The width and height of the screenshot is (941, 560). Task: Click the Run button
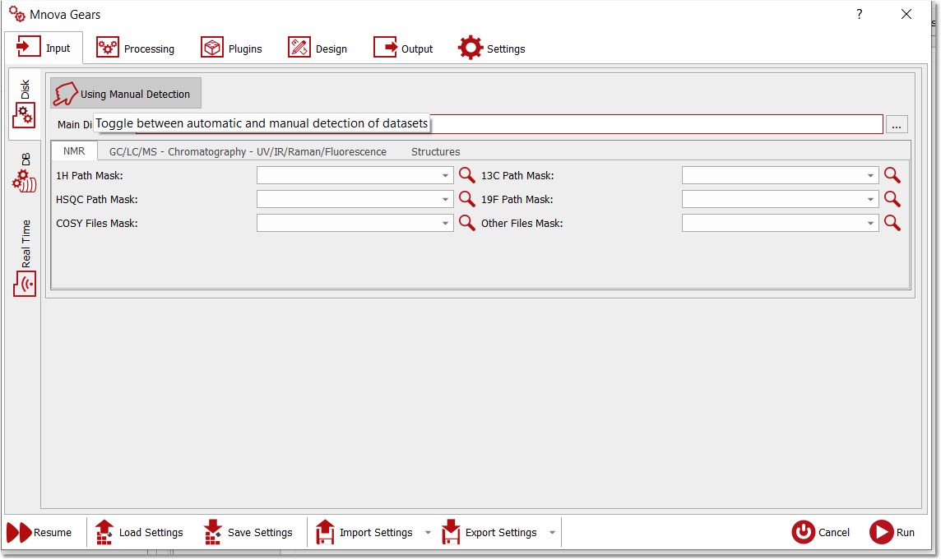tap(892, 532)
